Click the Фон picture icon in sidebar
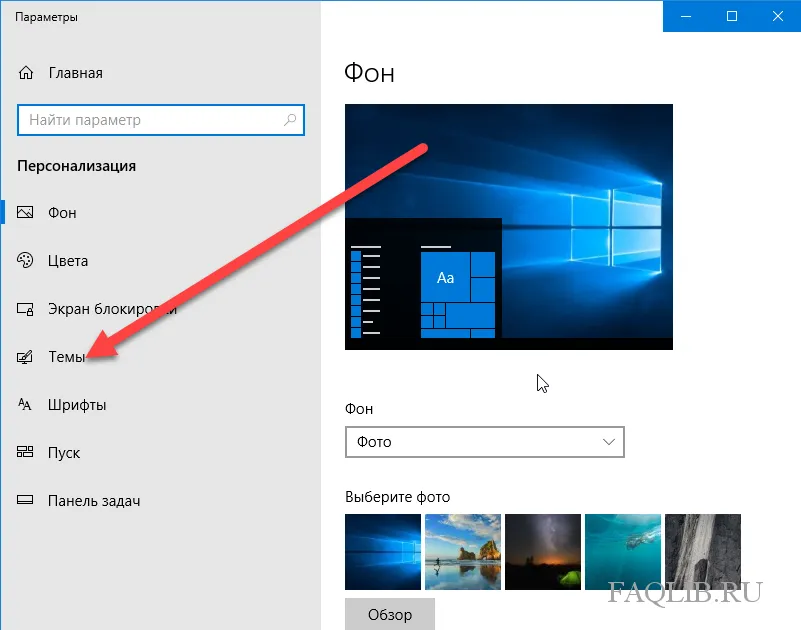801x630 pixels. 25,212
